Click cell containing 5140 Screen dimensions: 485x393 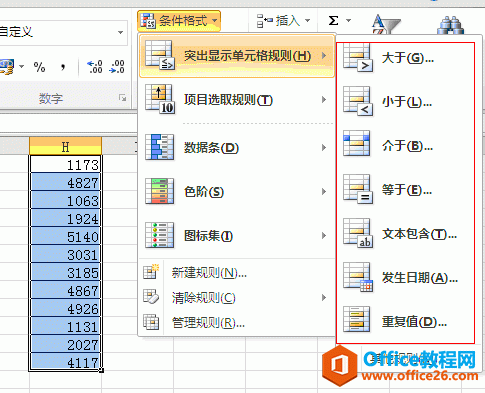[65, 236]
